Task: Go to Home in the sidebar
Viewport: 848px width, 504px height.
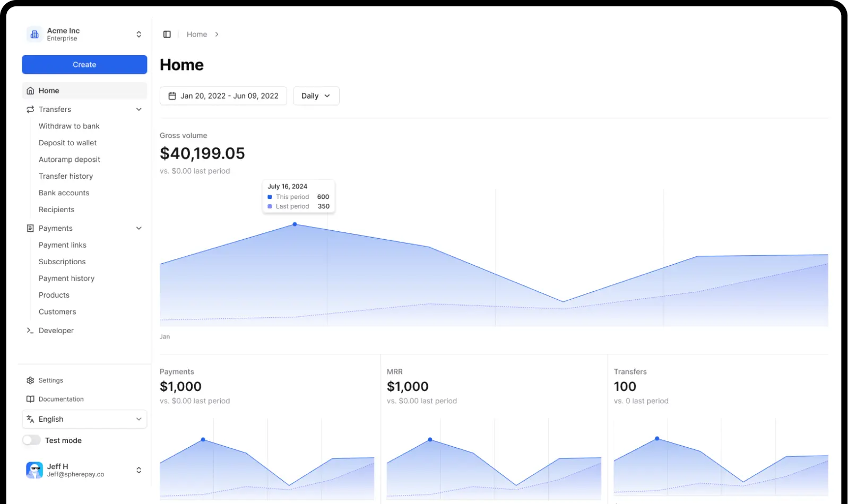Action: (x=85, y=91)
